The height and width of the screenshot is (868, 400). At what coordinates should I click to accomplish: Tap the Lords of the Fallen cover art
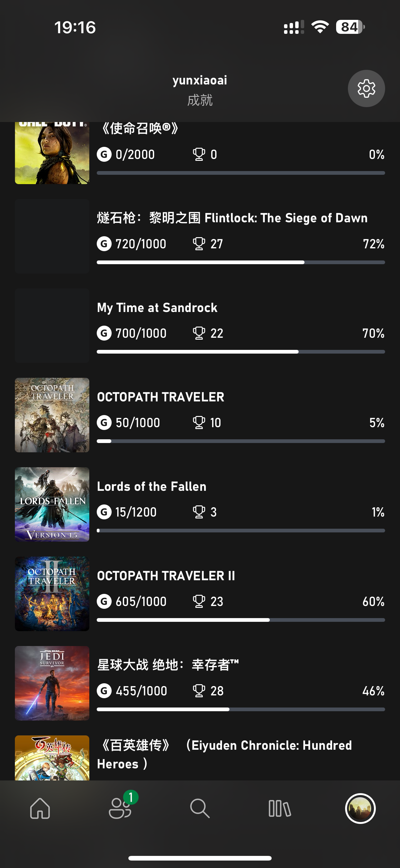click(x=52, y=504)
